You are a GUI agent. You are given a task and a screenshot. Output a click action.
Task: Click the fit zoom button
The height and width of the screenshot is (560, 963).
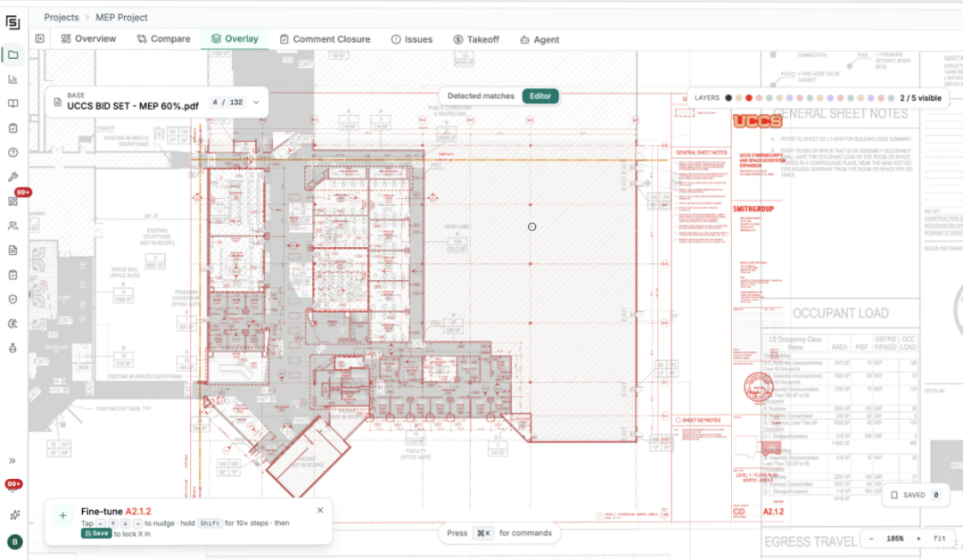940,539
